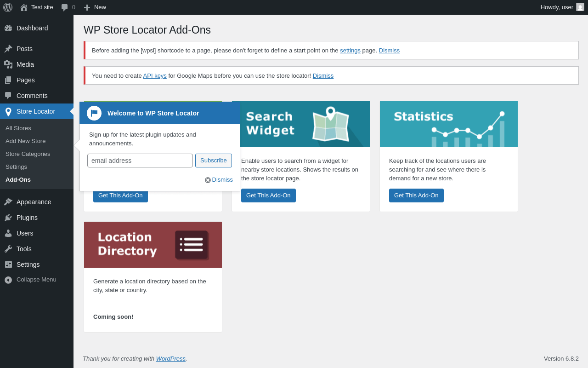Screen dimensions: 588x368
Task: Click the WordPress logo icon
Action: click(8, 7)
